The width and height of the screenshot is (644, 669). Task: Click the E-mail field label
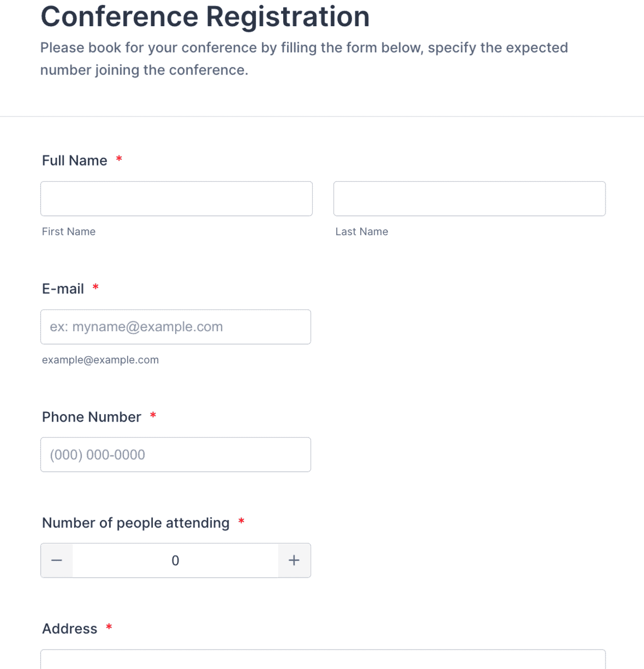point(63,289)
